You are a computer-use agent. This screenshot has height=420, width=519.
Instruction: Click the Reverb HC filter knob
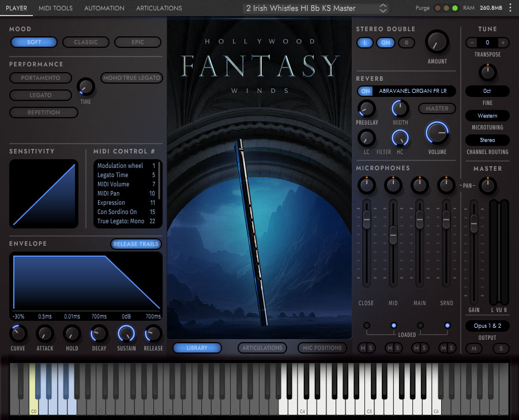pos(400,138)
